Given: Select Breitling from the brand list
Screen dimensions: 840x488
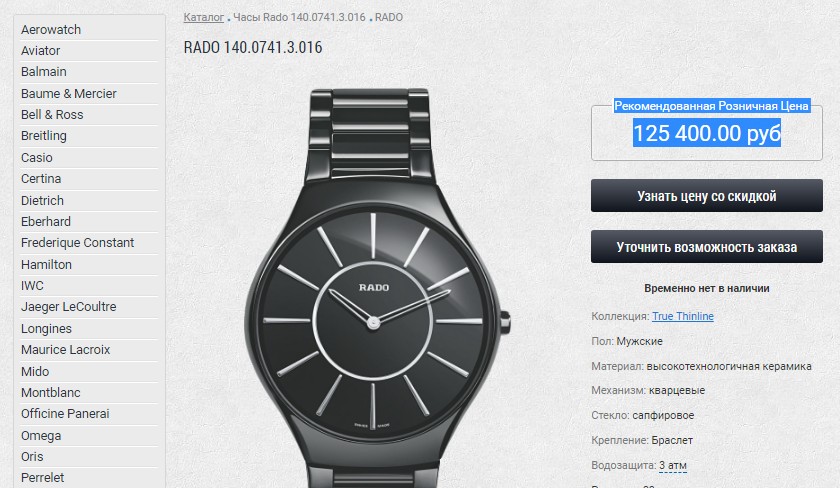Looking at the screenshot, I should [x=44, y=136].
